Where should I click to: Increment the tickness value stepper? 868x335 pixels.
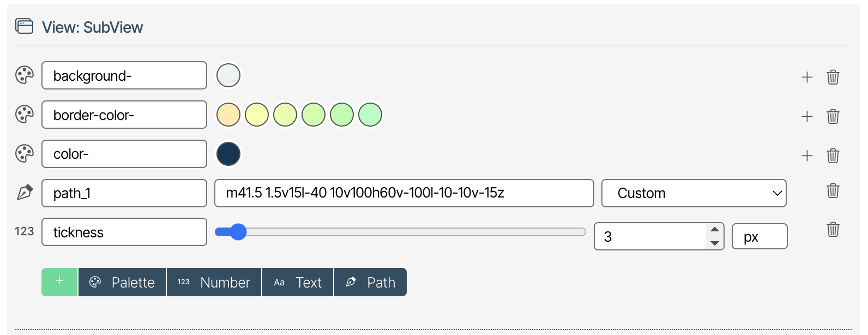pos(714,230)
